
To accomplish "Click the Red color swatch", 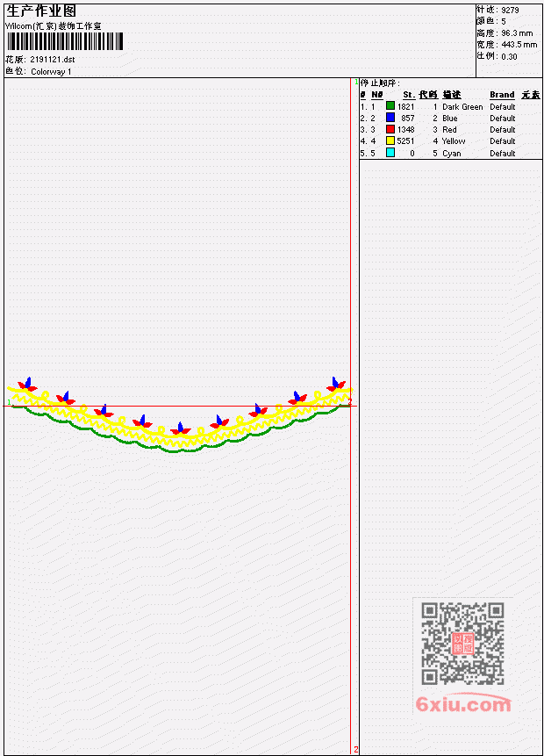I will click(x=390, y=129).
